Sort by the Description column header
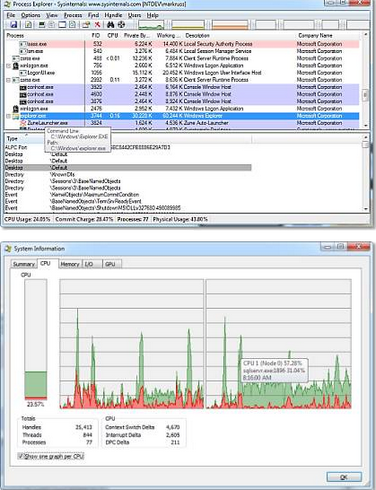376x490 pixels. 239,35
